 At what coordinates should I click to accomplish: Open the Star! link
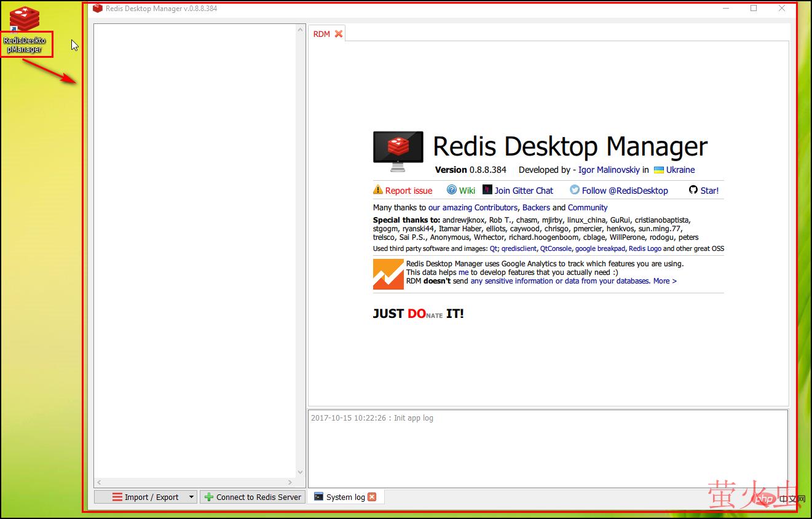point(709,191)
